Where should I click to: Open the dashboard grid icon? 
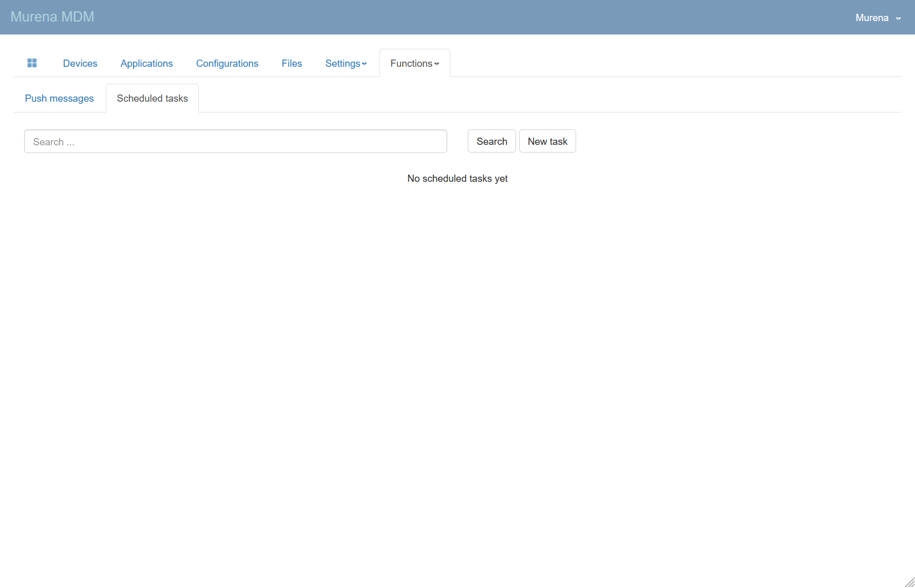(x=32, y=63)
